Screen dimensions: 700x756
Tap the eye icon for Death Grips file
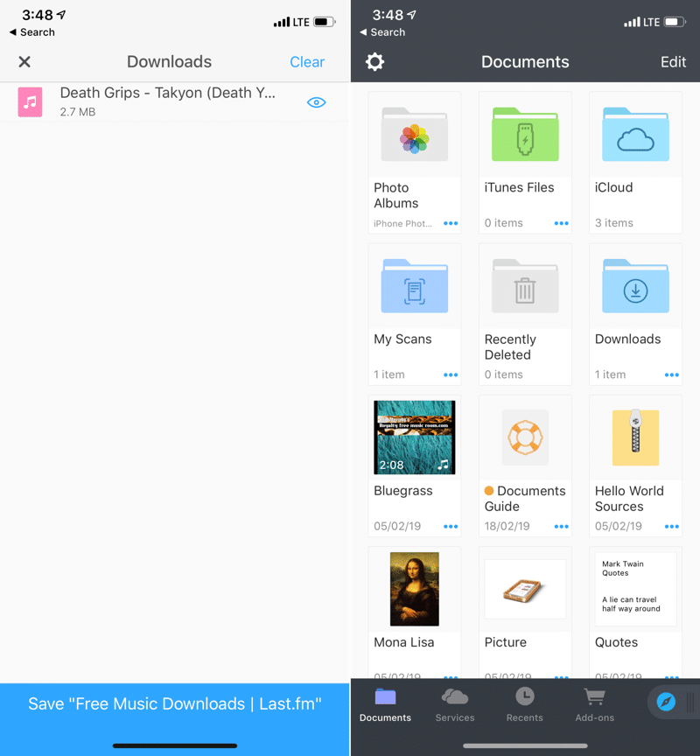317,102
